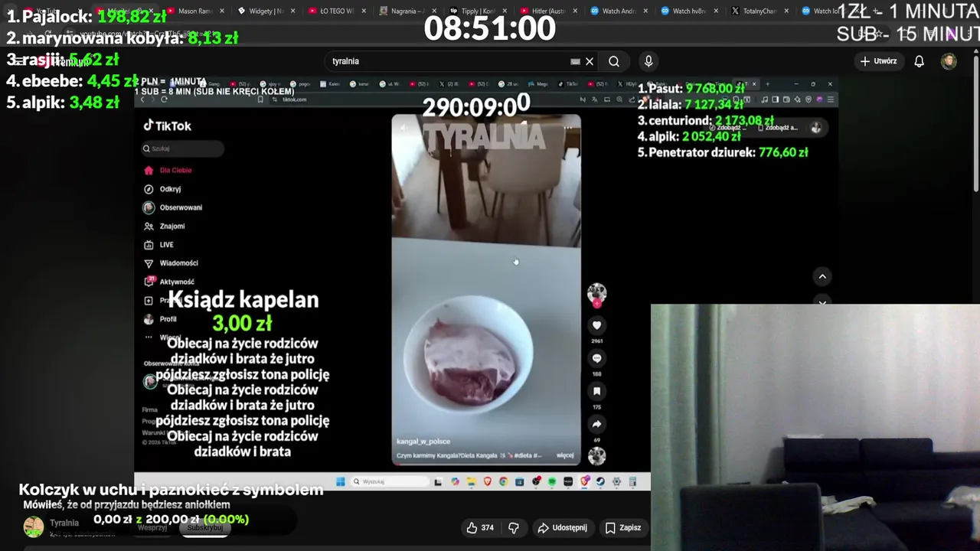
Task: Focus the TikTok 'Szukaj' search box
Action: 182,148
